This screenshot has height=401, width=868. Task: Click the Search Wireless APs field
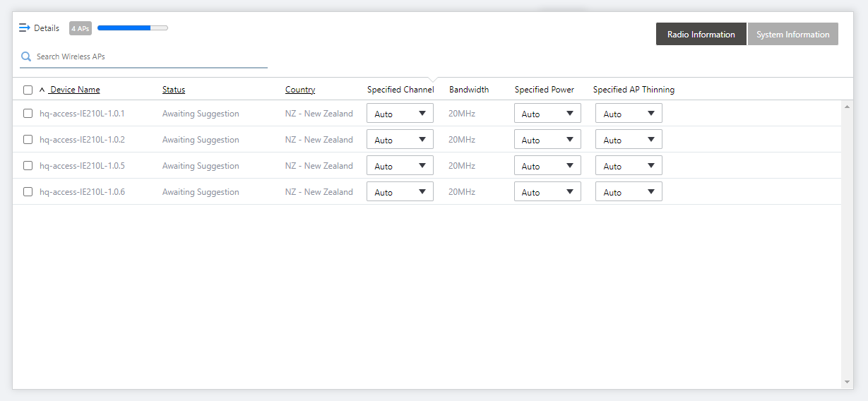coord(150,56)
